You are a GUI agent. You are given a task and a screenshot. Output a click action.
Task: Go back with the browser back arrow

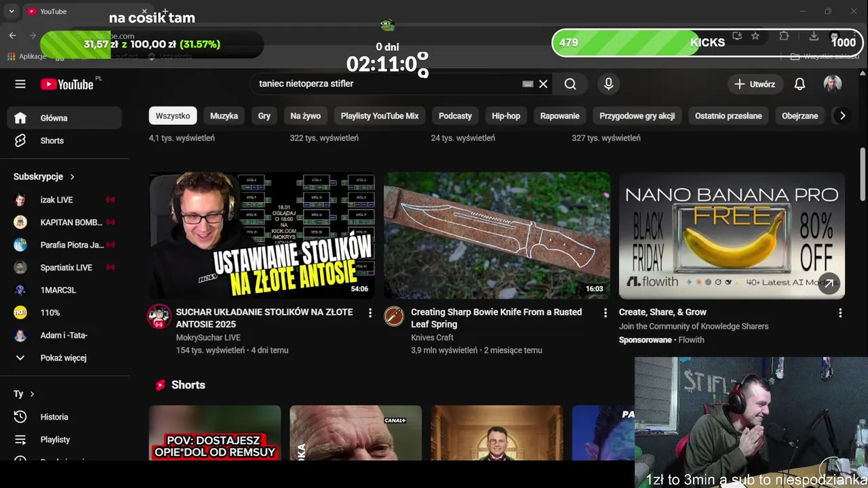coord(12,35)
